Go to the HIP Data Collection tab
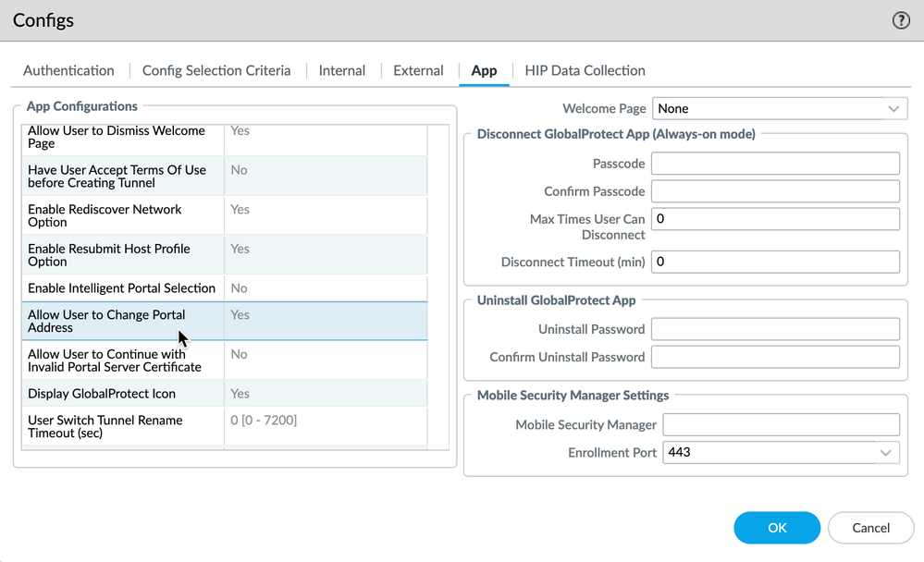924x562 pixels. (x=585, y=70)
